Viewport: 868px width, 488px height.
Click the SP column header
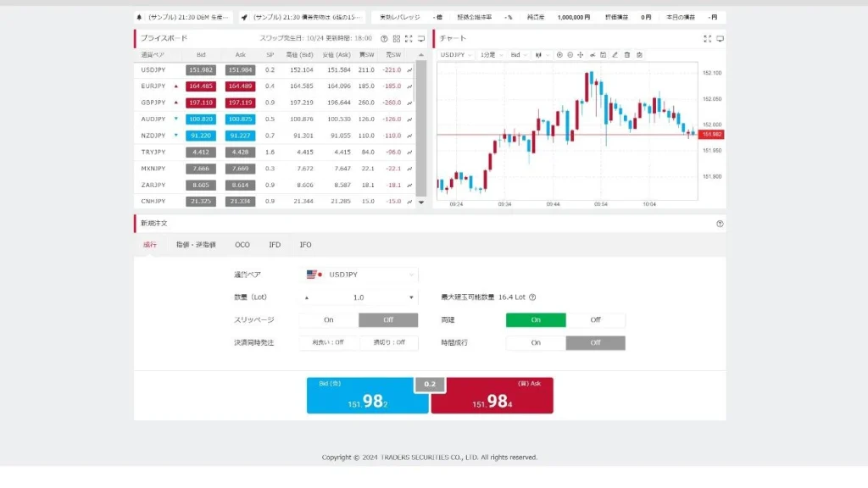coord(270,55)
